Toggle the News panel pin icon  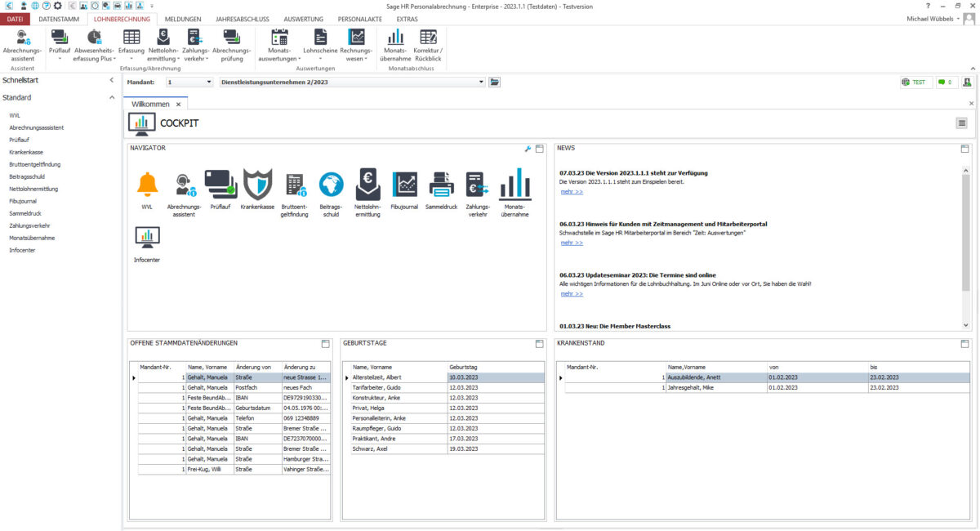(x=965, y=148)
